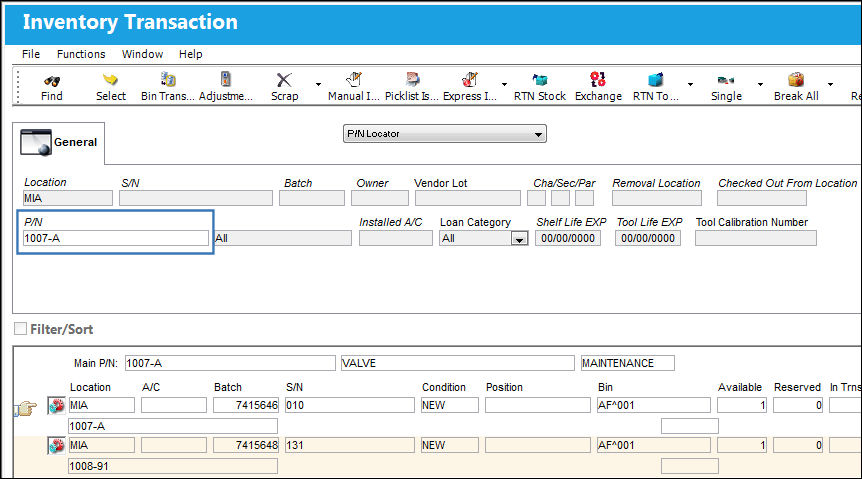The width and height of the screenshot is (862, 479).
Task: Click the Exchange toolbar icon
Action: (x=598, y=80)
